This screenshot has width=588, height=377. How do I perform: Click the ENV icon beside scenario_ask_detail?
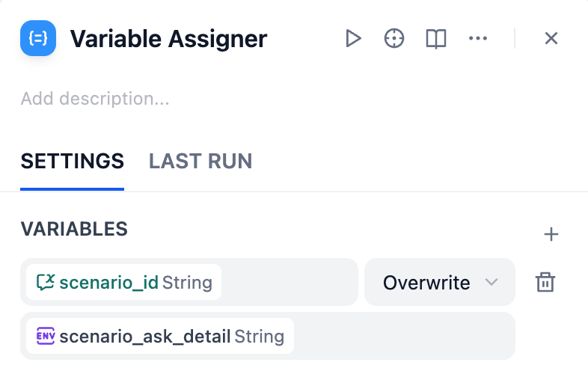pos(46,337)
